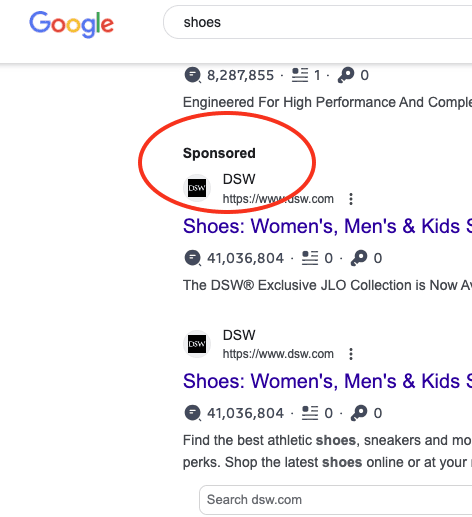
Task: Open the organic result's dsw.com URL
Action: point(278,354)
